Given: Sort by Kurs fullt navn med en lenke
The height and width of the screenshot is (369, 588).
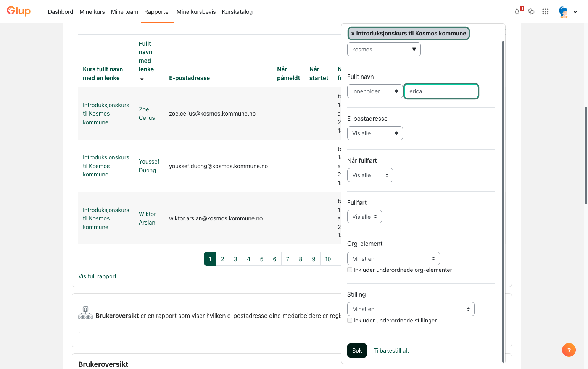Looking at the screenshot, I should coord(103,74).
